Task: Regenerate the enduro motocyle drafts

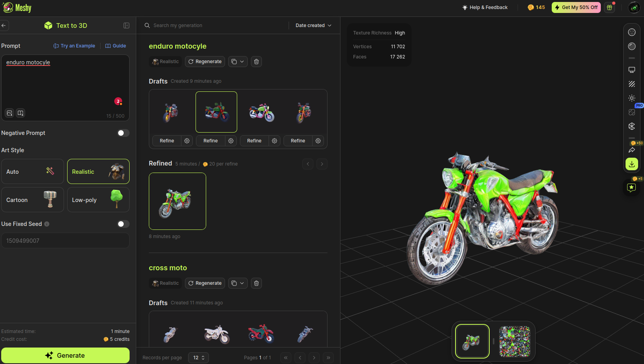Action: point(205,62)
